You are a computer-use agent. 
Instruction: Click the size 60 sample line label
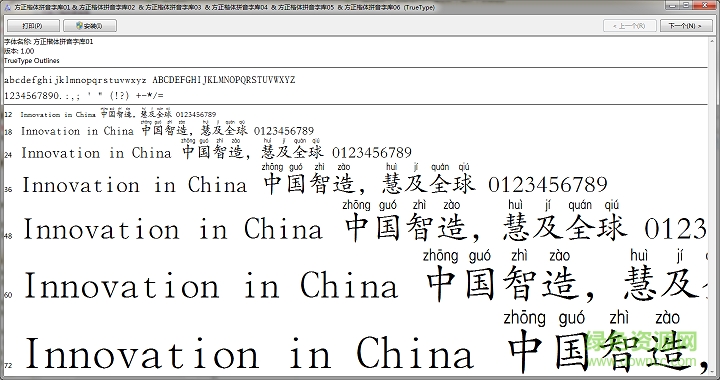point(8,295)
